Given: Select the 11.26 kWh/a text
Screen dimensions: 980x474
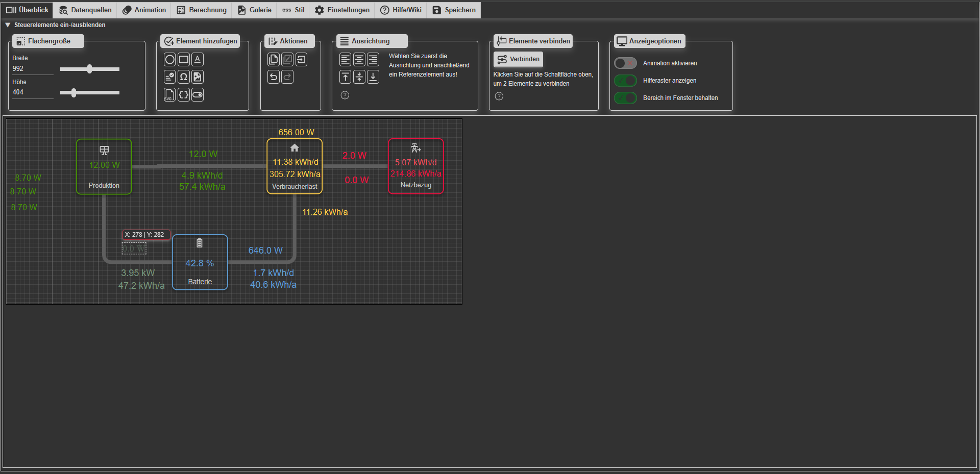Looking at the screenshot, I should point(325,212).
